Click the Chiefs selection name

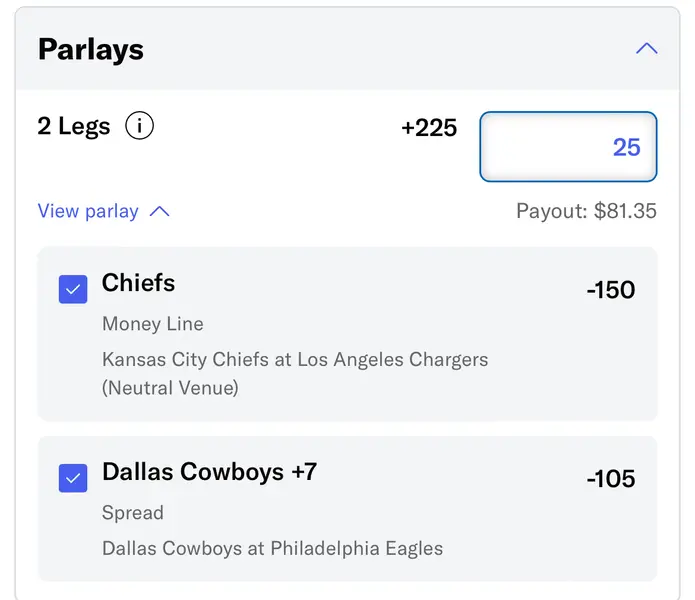coord(138,283)
